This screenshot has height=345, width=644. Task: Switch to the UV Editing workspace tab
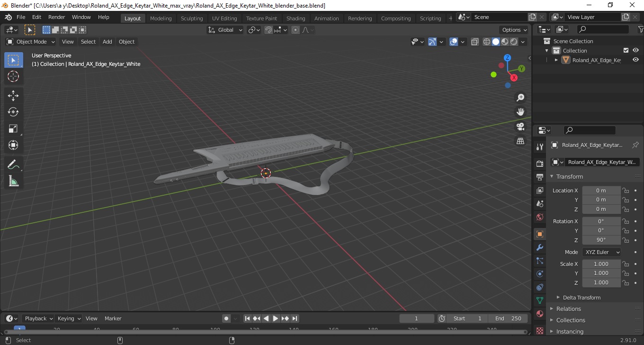tap(224, 18)
